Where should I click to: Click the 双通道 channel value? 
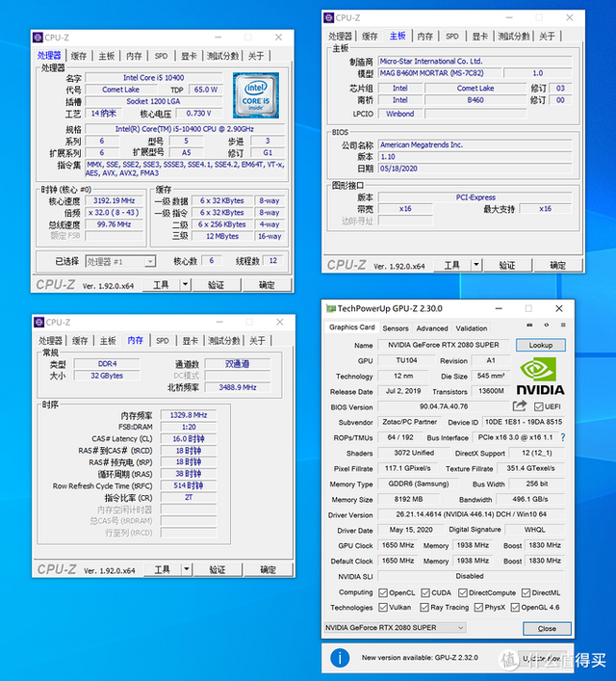point(238,364)
